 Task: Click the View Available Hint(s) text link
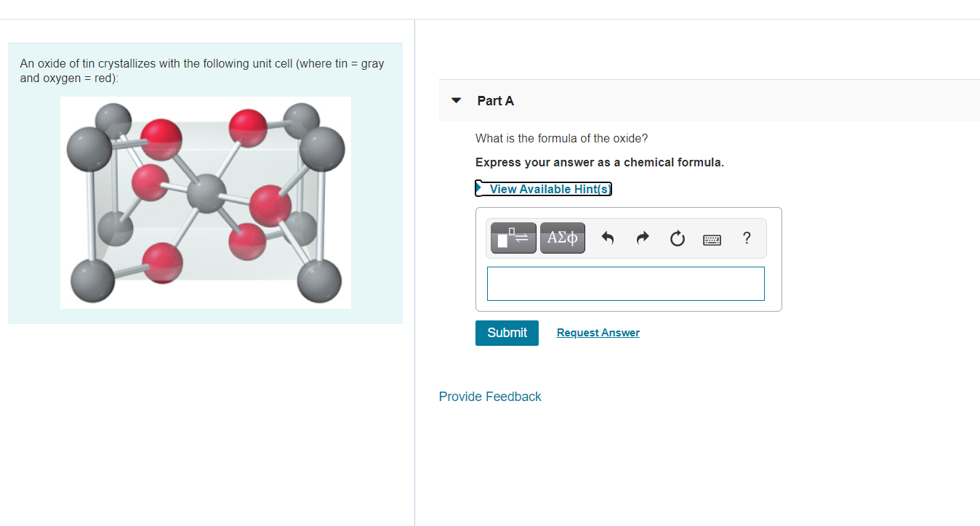click(549, 189)
